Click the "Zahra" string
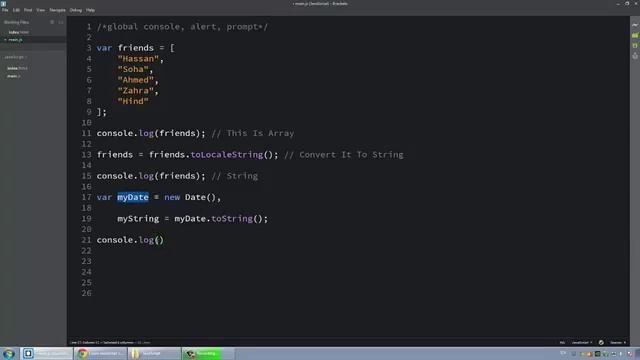 click(136, 91)
